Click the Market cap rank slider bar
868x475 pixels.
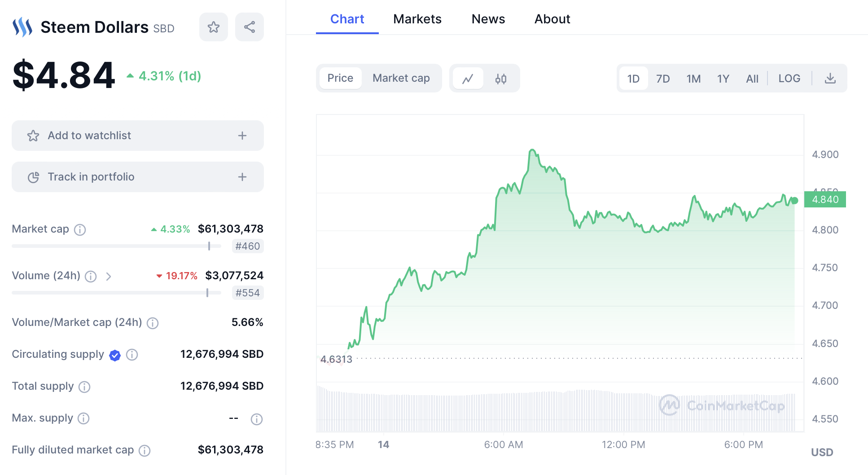tap(117, 246)
